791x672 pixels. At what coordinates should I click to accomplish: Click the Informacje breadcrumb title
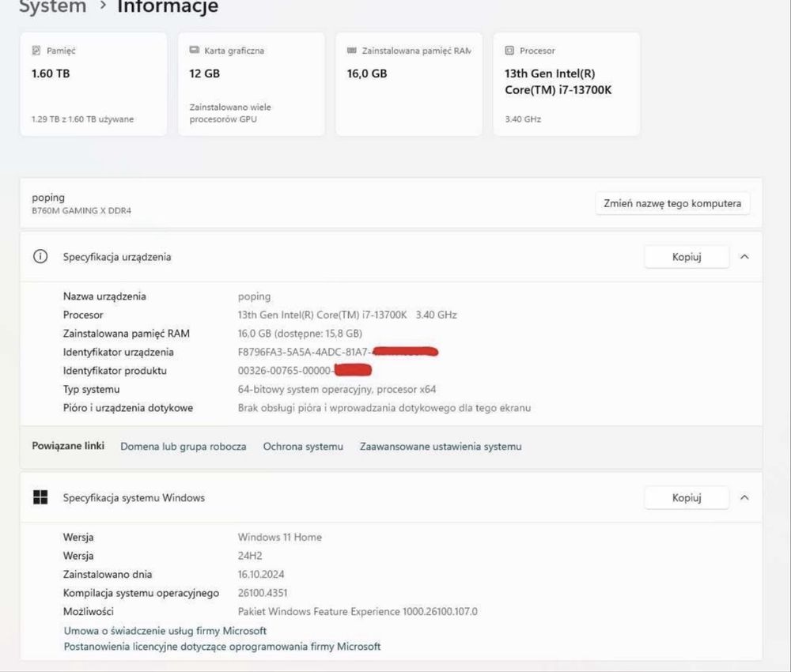[x=168, y=6]
